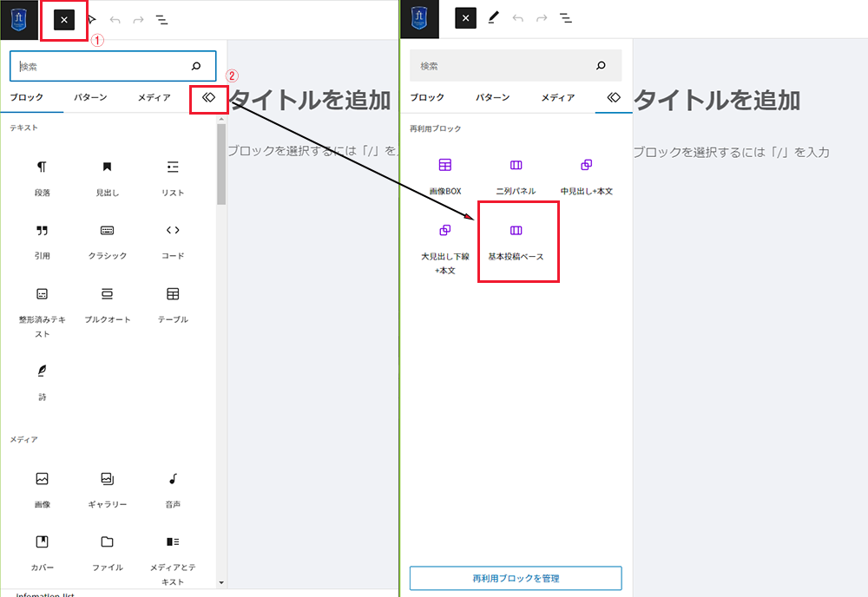
Task: Click the site logo in left editor
Action: tap(19, 20)
